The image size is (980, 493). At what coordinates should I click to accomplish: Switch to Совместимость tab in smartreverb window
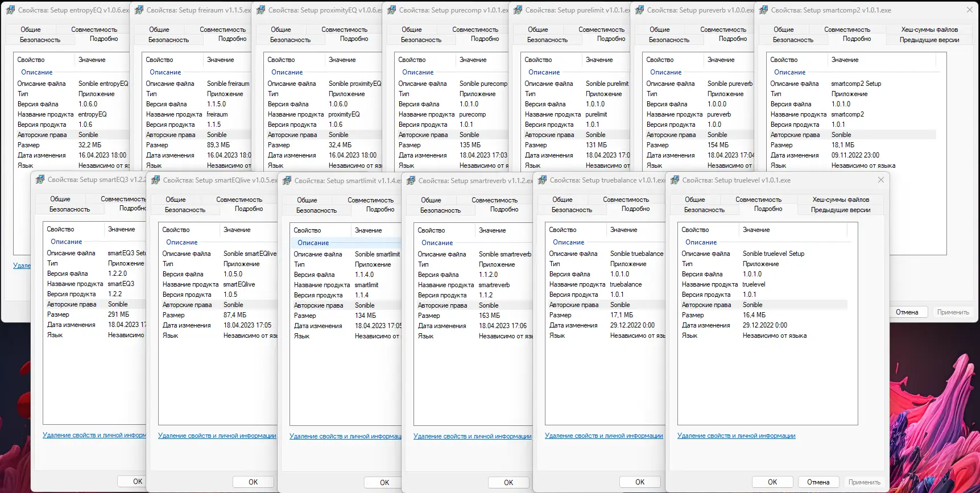click(494, 200)
